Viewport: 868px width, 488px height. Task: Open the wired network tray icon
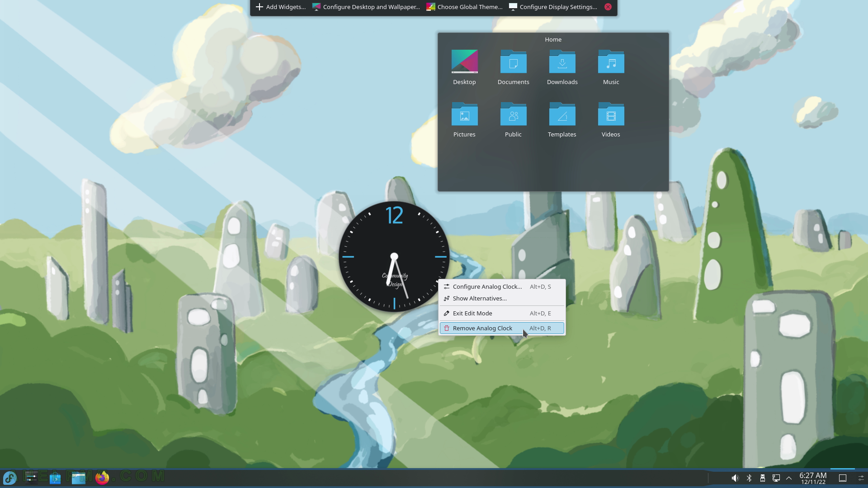coord(776,478)
